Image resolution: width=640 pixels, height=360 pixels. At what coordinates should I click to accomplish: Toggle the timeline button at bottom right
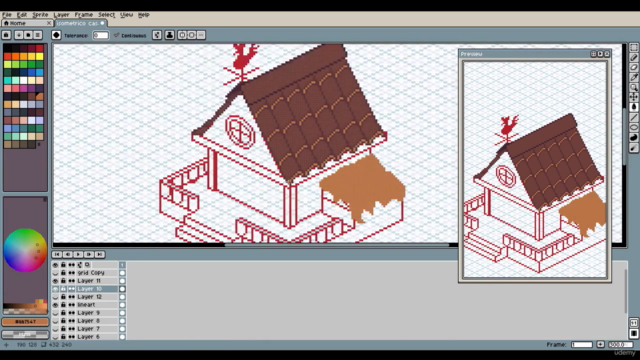(633, 333)
